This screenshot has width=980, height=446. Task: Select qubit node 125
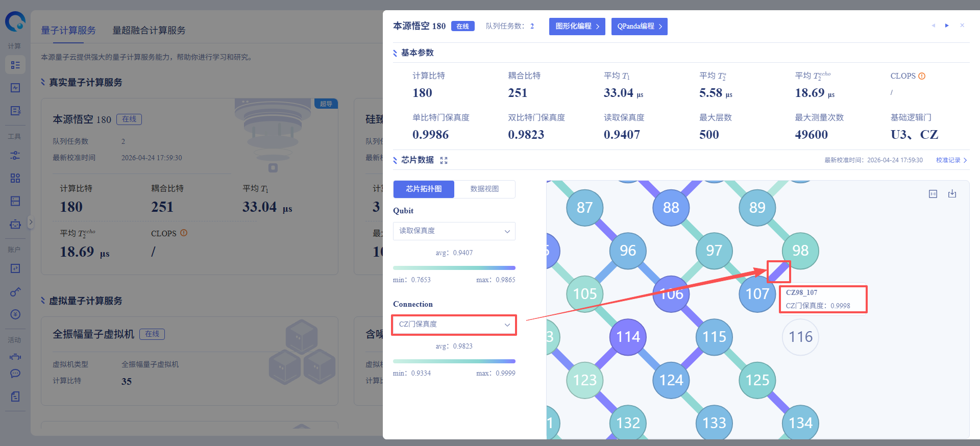(x=757, y=380)
